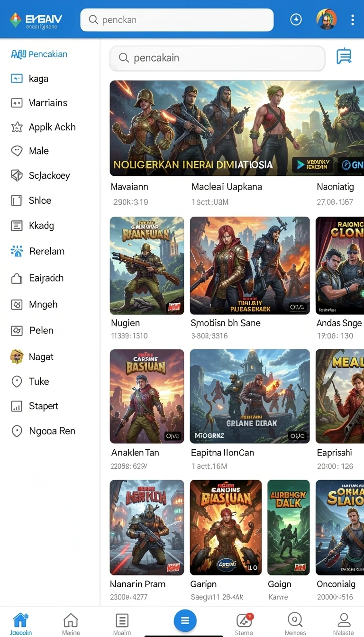Click the Mavaiann title text
This screenshot has height=637, width=364.
[129, 187]
